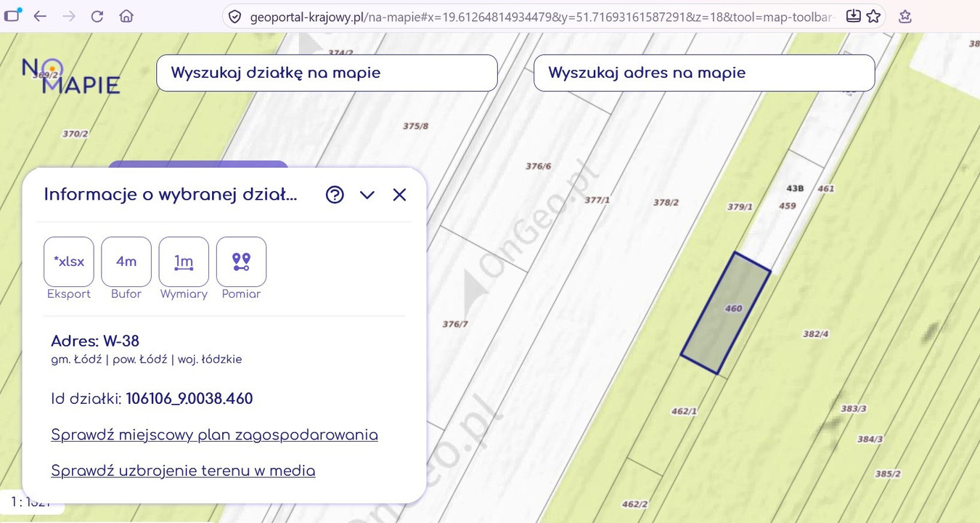This screenshot has height=523, width=980.
Task: Select parcel 384/3 on the map
Action: pos(870,439)
